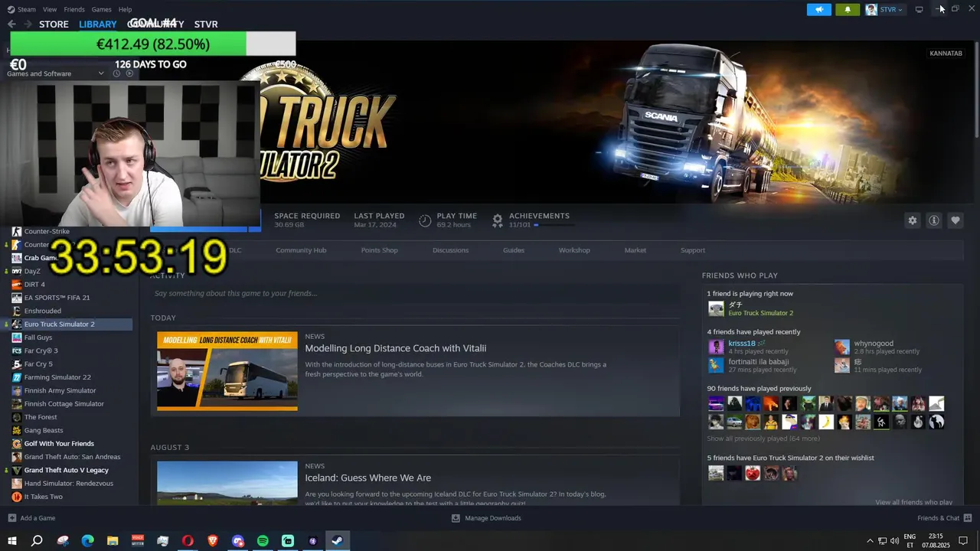Select Golf With Your Friends in library

click(59, 444)
